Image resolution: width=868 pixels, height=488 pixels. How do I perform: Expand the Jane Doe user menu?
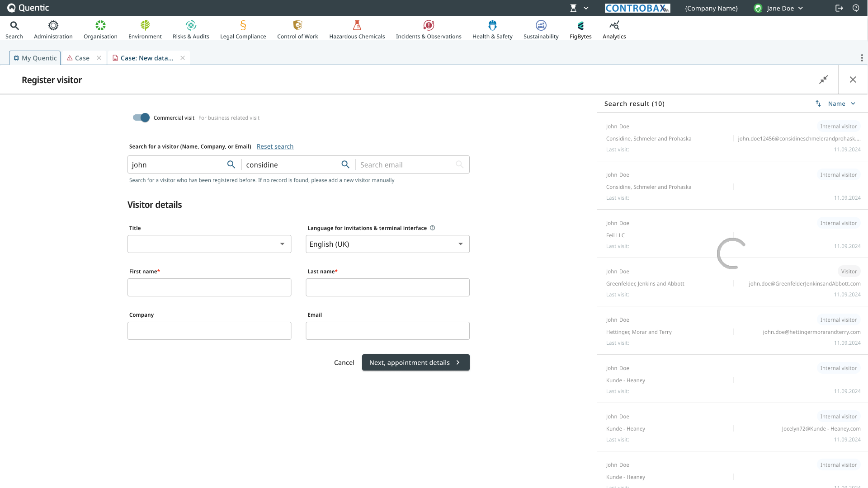[780, 8]
